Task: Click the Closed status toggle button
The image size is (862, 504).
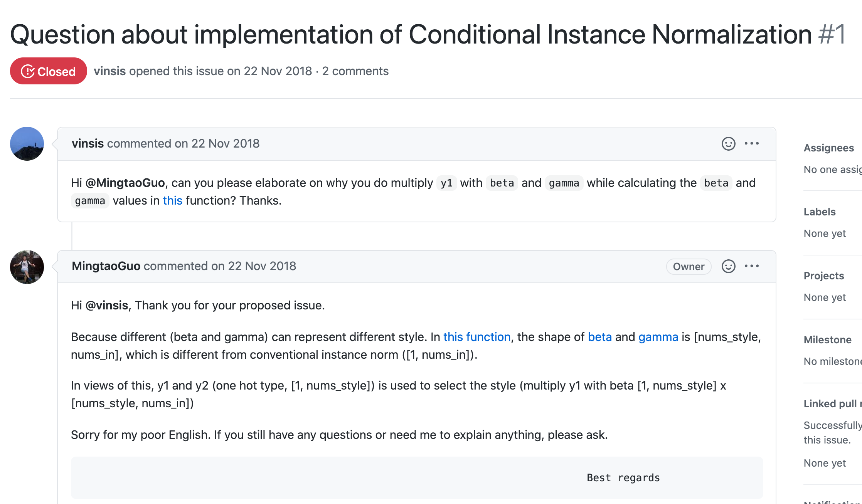Action: pos(49,71)
